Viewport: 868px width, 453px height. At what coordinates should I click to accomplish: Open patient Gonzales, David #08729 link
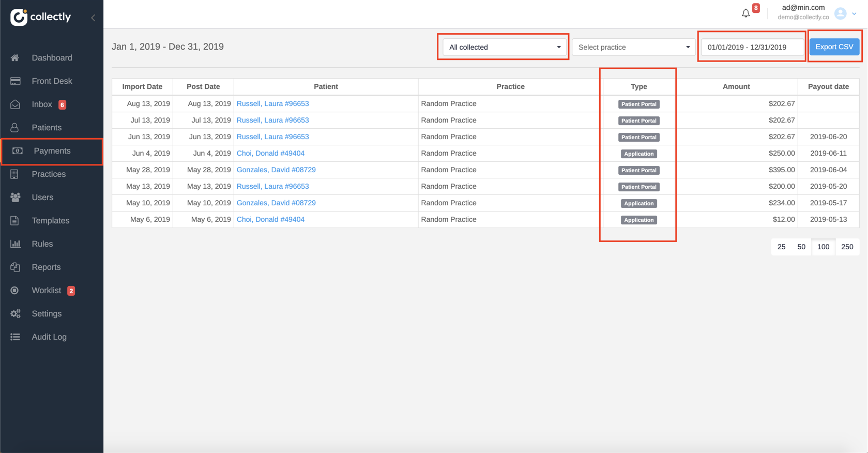(x=276, y=170)
